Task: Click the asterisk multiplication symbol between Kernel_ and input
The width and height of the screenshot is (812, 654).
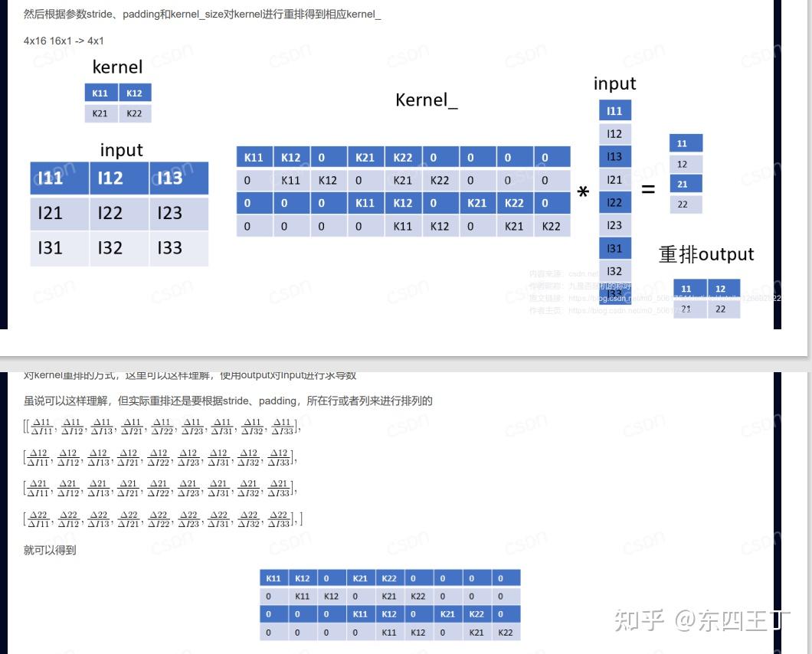Action: [x=583, y=190]
